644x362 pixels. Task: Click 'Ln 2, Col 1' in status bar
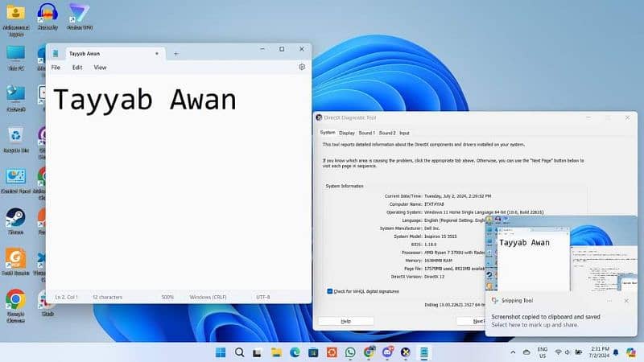coord(66,297)
